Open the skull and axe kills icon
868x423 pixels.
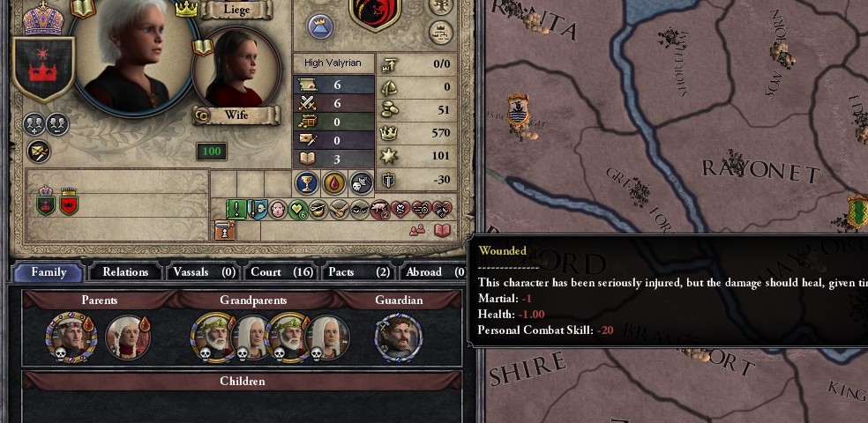(x=361, y=182)
